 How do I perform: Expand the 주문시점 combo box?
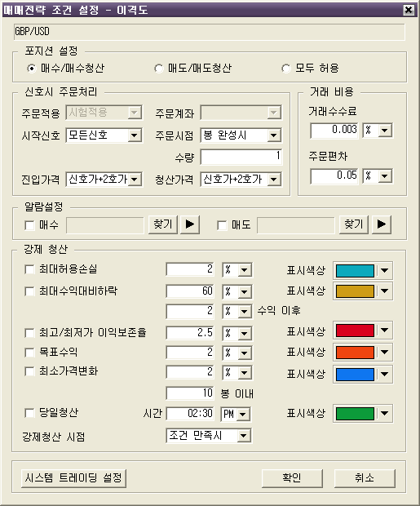pos(273,135)
